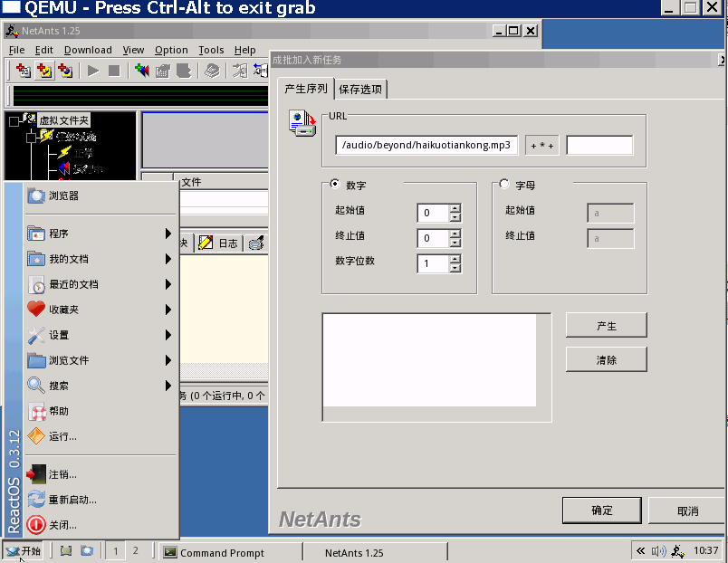728x563 pixels.
Task: Click 运行... (Run) in Start menu
Action: tap(101, 436)
